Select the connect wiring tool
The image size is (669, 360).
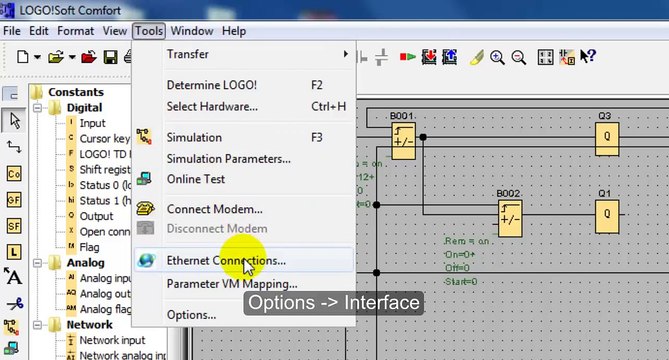14,147
